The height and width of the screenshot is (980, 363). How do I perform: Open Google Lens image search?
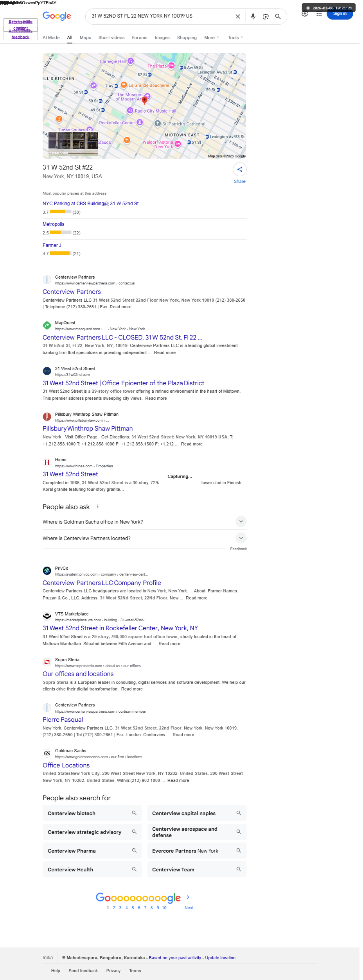pos(266,16)
